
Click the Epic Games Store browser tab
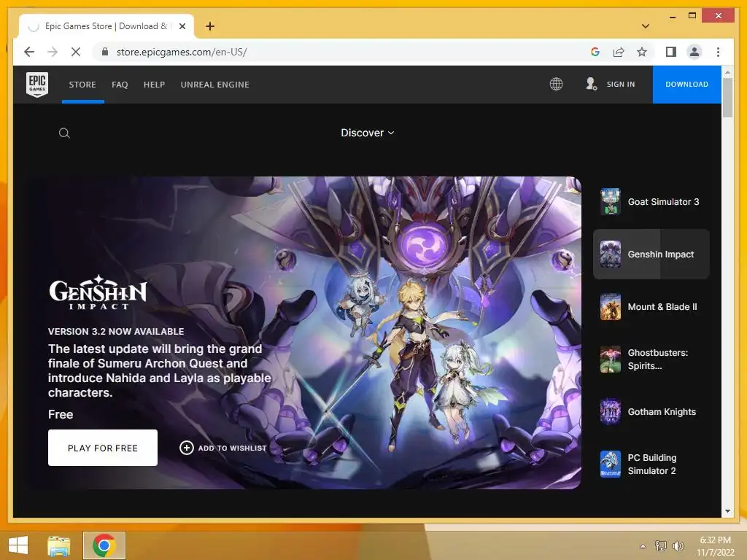(x=107, y=26)
